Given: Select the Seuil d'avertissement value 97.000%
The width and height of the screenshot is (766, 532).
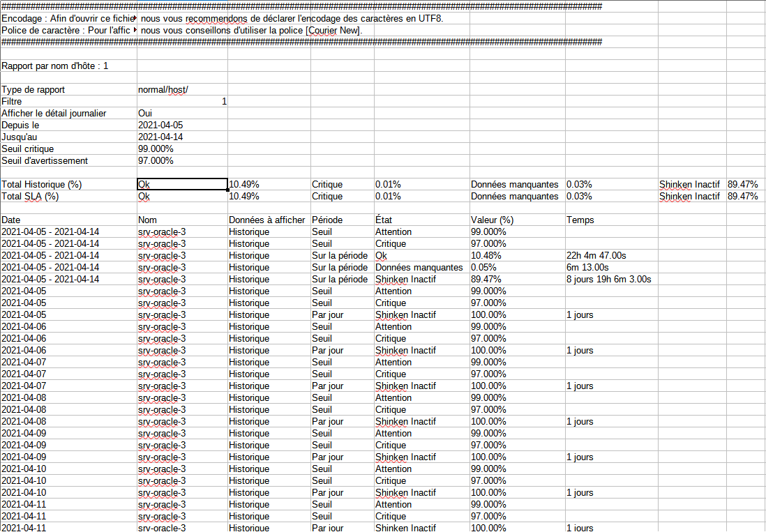Looking at the screenshot, I should coord(156,161).
